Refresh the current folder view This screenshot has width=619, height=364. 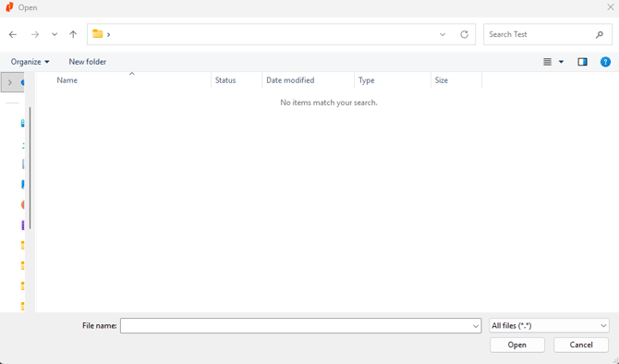[x=464, y=35]
